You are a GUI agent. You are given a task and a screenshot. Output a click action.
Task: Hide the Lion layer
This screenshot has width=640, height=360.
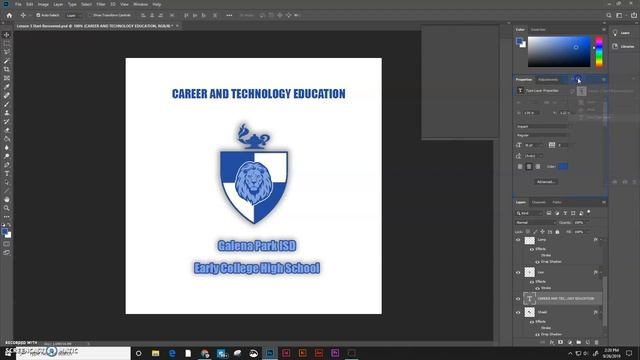coord(518,272)
